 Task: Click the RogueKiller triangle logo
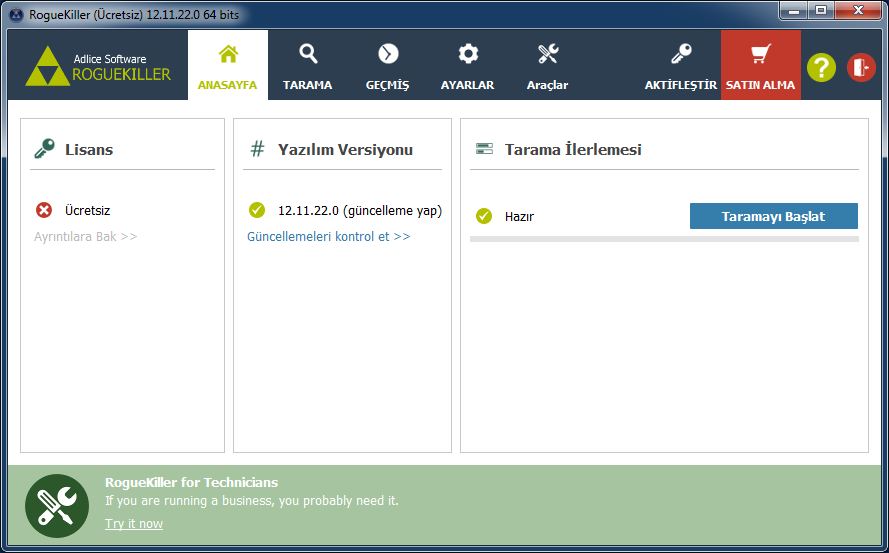tap(48, 67)
